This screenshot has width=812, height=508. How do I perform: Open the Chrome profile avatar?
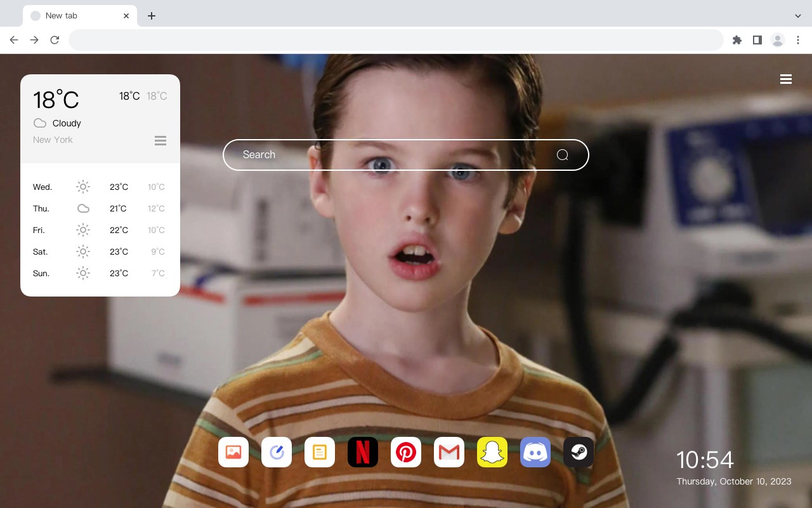tap(778, 40)
